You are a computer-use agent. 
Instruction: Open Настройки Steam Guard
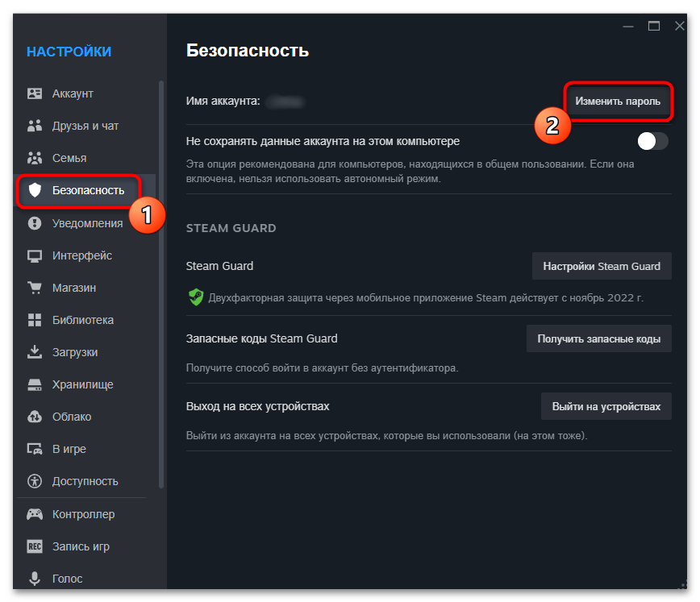(602, 267)
